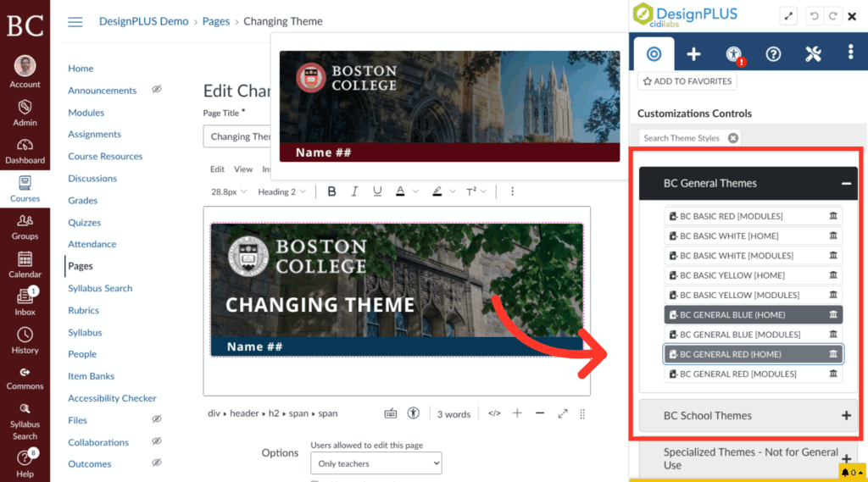Open the DesignPLUS more options menu

pyautogui.click(x=851, y=52)
